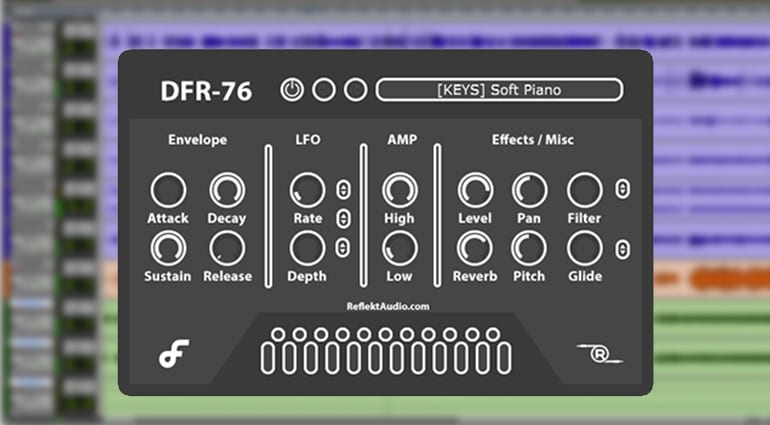Click the last keyboard key on right
The width and height of the screenshot is (770, 425).
tap(504, 358)
